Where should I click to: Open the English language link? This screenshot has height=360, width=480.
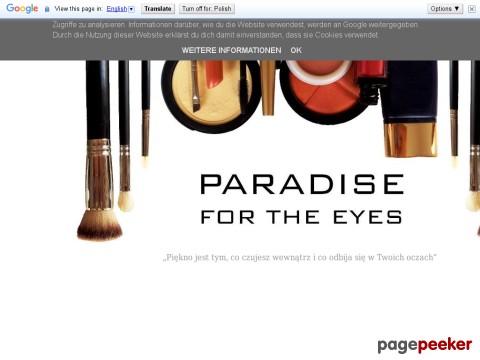(x=117, y=9)
